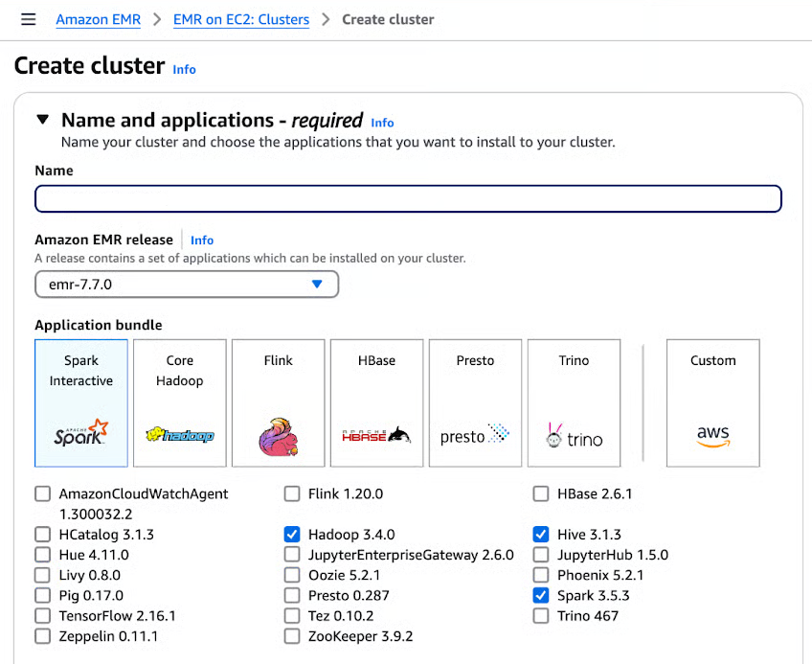Enable AmazonCloudWatchAgent 1.300032.2 checkbox

[x=42, y=493]
